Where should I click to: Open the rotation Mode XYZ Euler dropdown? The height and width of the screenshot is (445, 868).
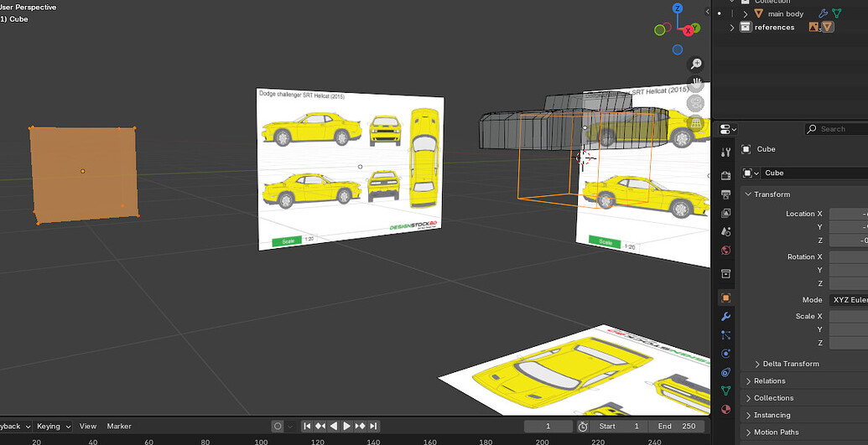849,300
